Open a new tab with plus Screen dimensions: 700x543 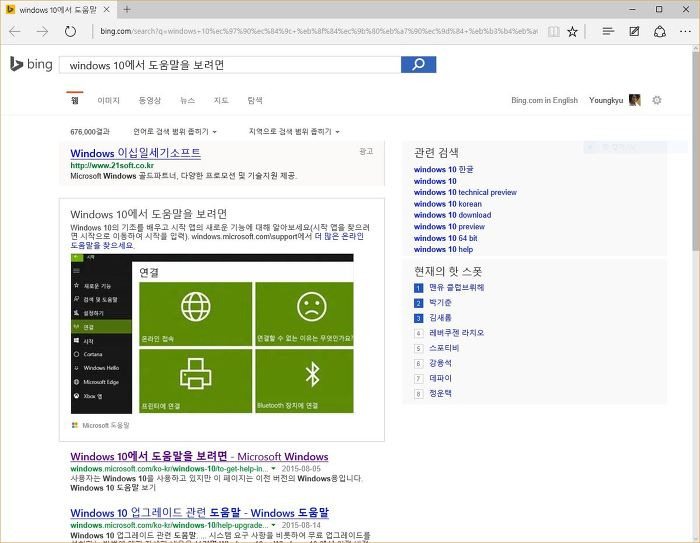coord(127,9)
